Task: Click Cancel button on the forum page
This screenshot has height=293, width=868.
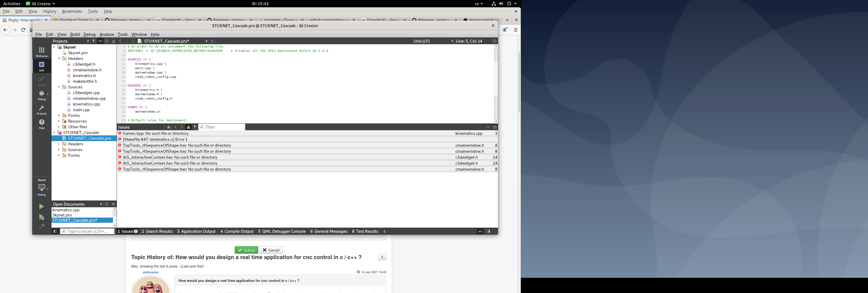Action: point(271,250)
